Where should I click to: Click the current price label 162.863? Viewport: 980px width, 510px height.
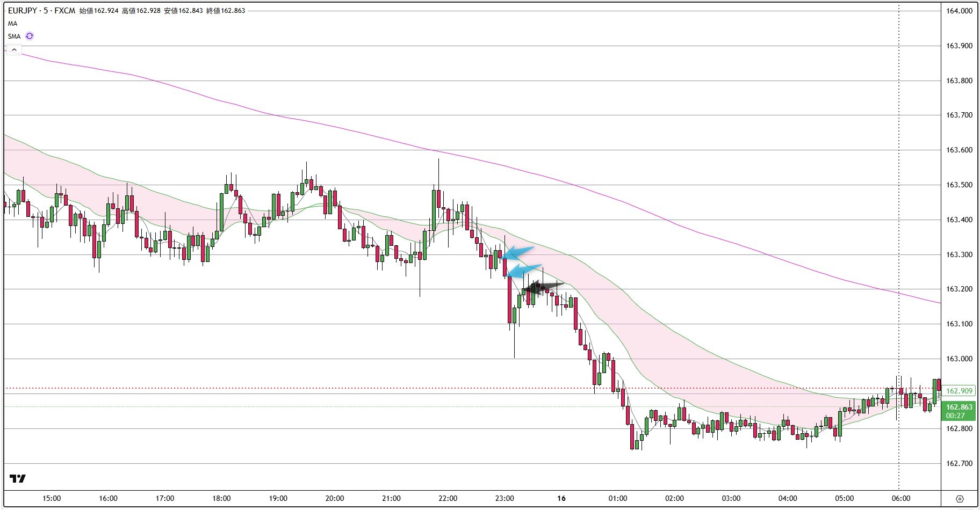coord(959,407)
